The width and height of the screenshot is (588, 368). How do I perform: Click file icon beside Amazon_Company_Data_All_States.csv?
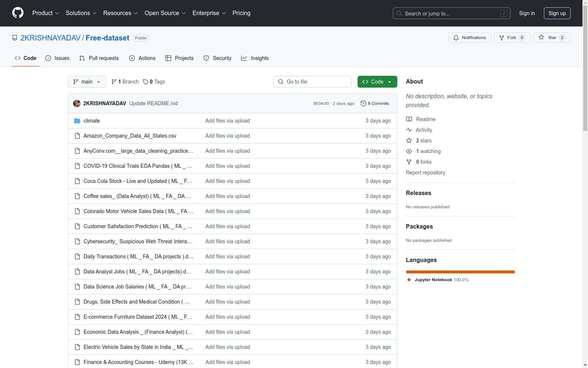[x=77, y=136]
